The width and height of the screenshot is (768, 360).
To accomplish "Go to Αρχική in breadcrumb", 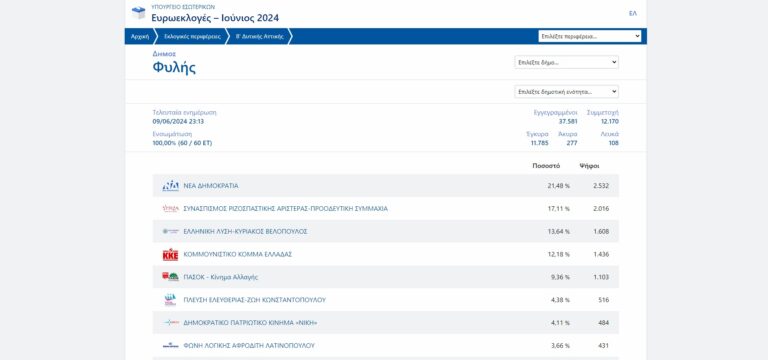I will point(140,36).
